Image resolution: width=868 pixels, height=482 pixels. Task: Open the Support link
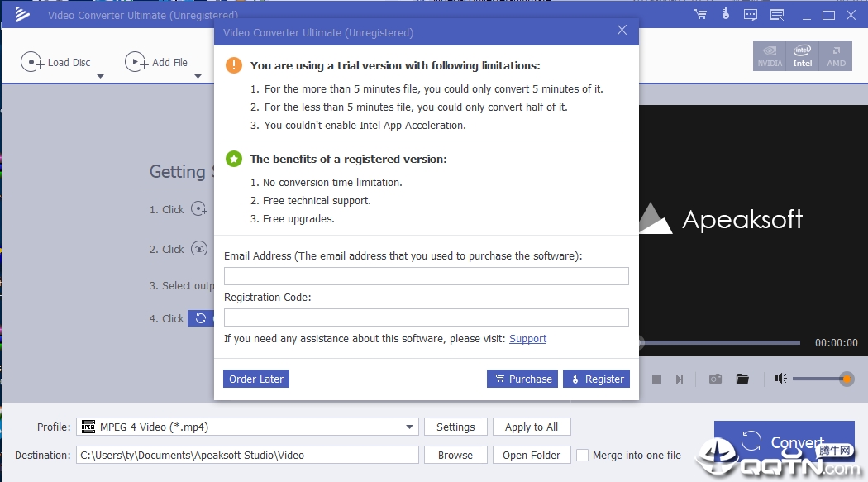[527, 339]
